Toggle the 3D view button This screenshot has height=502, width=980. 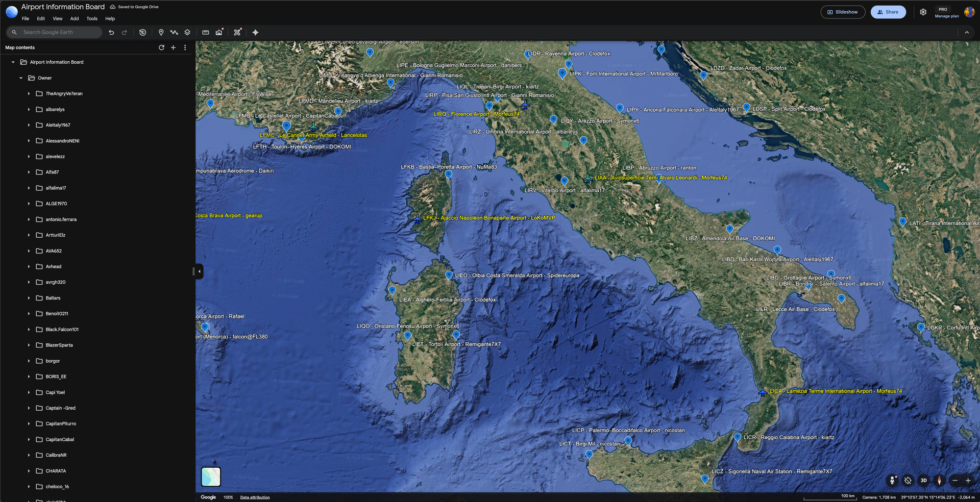pyautogui.click(x=923, y=480)
